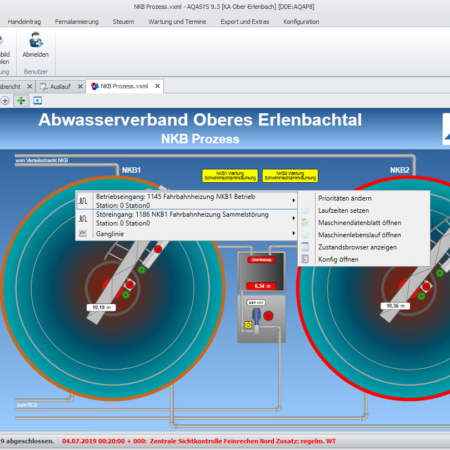Activate the zoom-in plus tool in toolbar
Image resolution: width=450 pixels, height=450 pixels.
[5, 101]
